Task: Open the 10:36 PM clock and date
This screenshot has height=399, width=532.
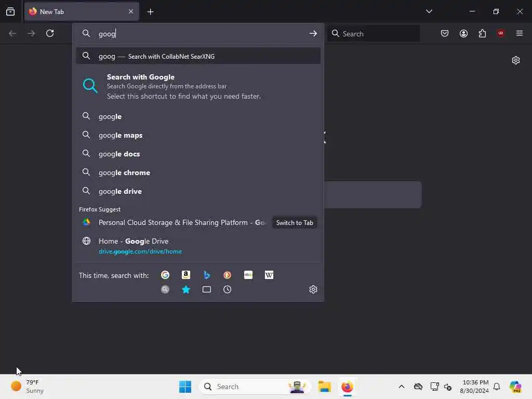Action: [x=474, y=387]
